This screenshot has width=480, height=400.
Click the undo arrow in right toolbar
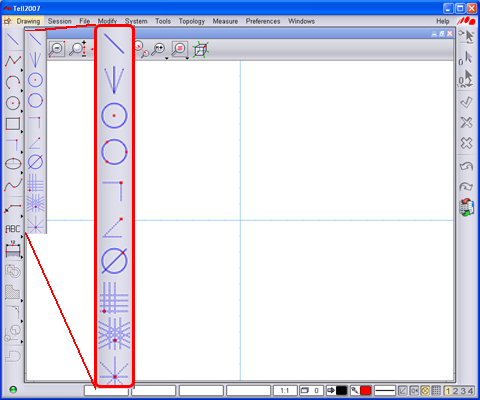(x=466, y=166)
